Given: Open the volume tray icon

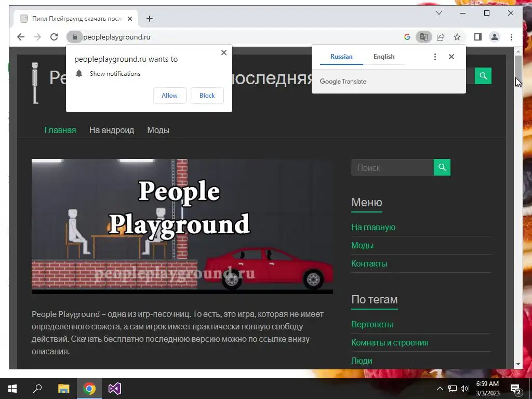Looking at the screenshot, I should click(x=464, y=389).
